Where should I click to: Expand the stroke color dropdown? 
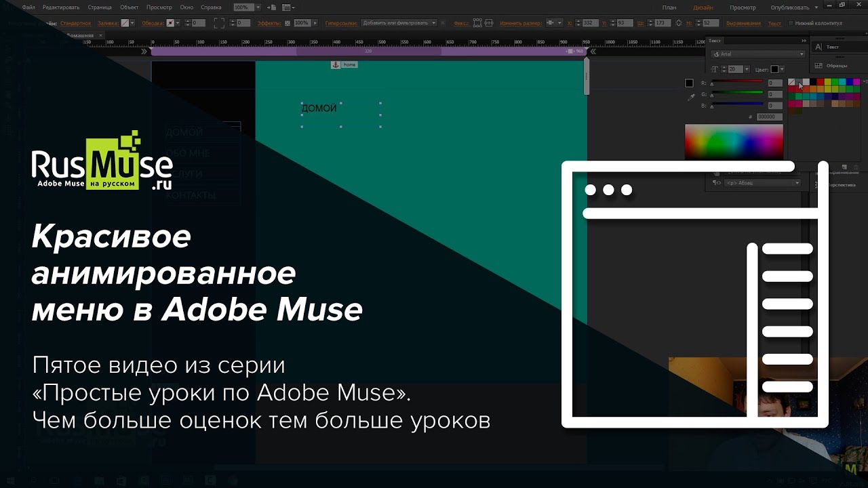coord(178,23)
